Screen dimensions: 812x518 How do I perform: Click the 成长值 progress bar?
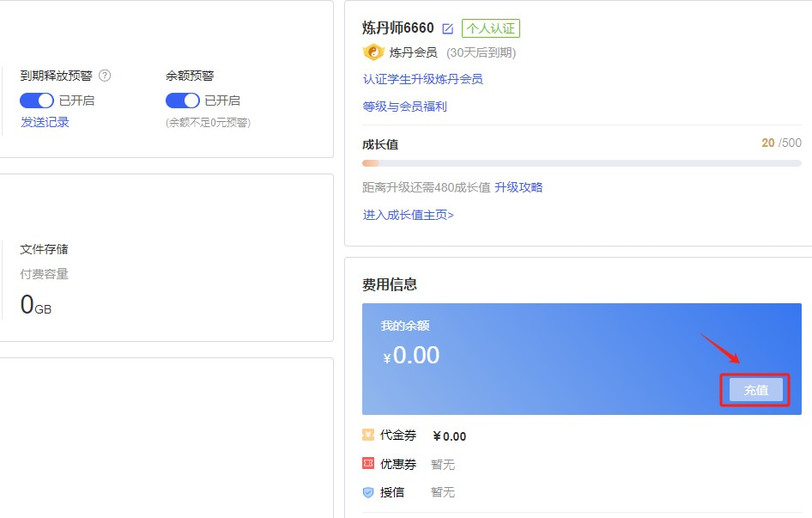581,161
